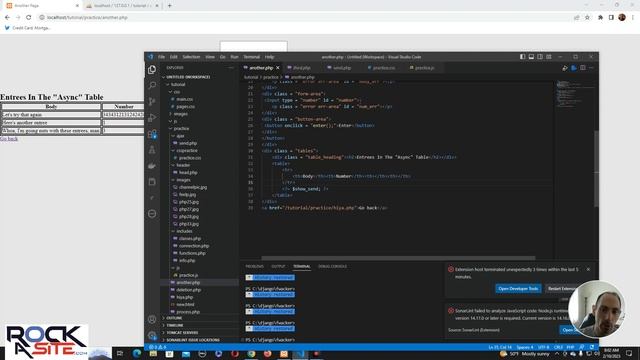Screen dimensions: 640x360
Task: Open functions.php in the Explorer tree
Action: [192, 253]
